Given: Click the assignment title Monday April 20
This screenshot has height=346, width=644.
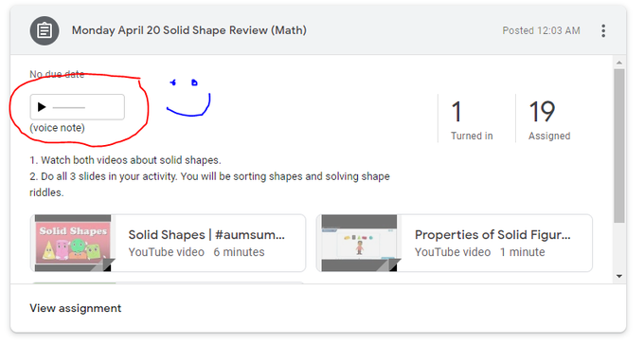Looking at the screenshot, I should coord(188,30).
